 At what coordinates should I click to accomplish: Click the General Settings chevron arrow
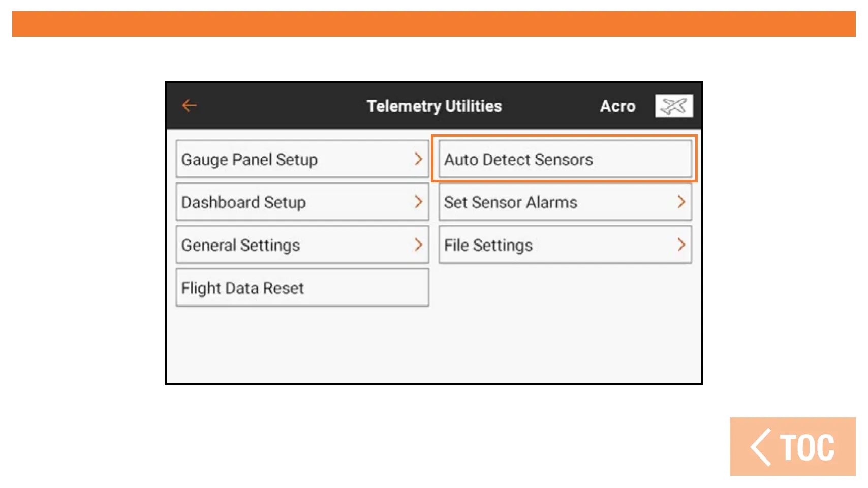(418, 245)
